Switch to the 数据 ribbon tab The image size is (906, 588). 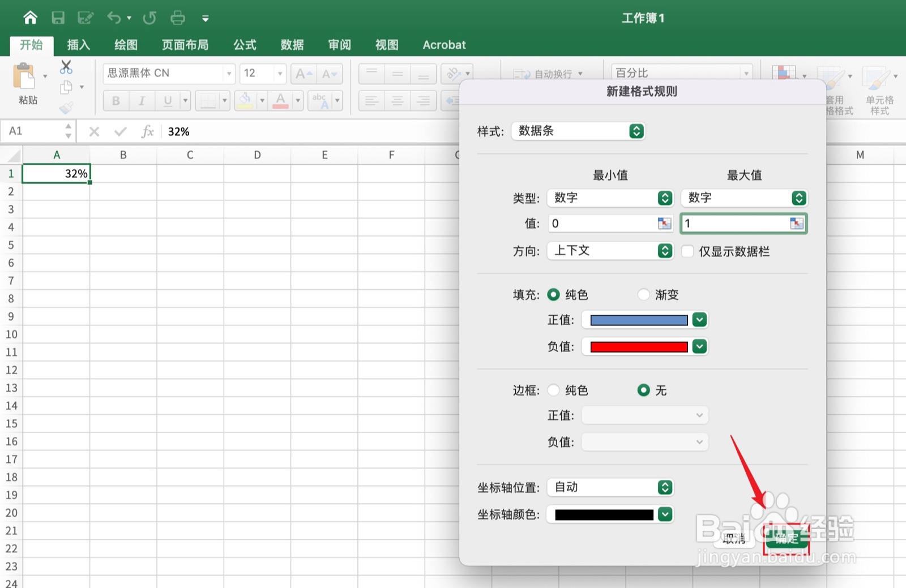(292, 45)
